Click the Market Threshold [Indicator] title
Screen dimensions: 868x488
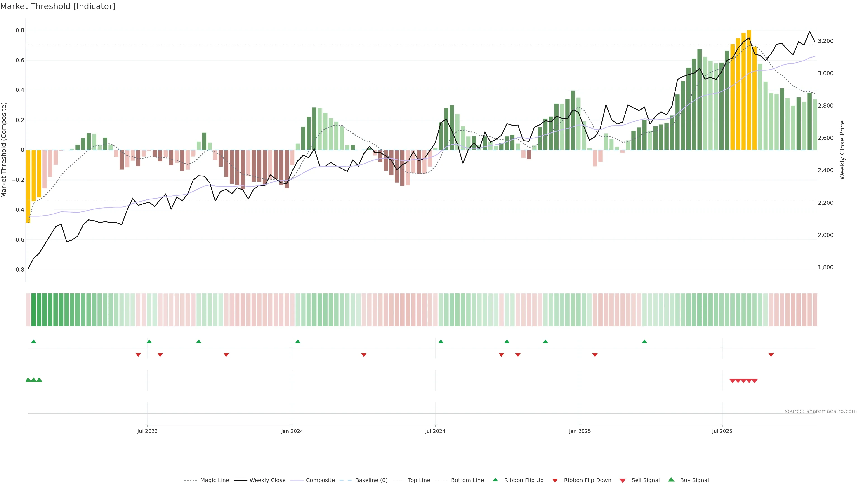58,6
